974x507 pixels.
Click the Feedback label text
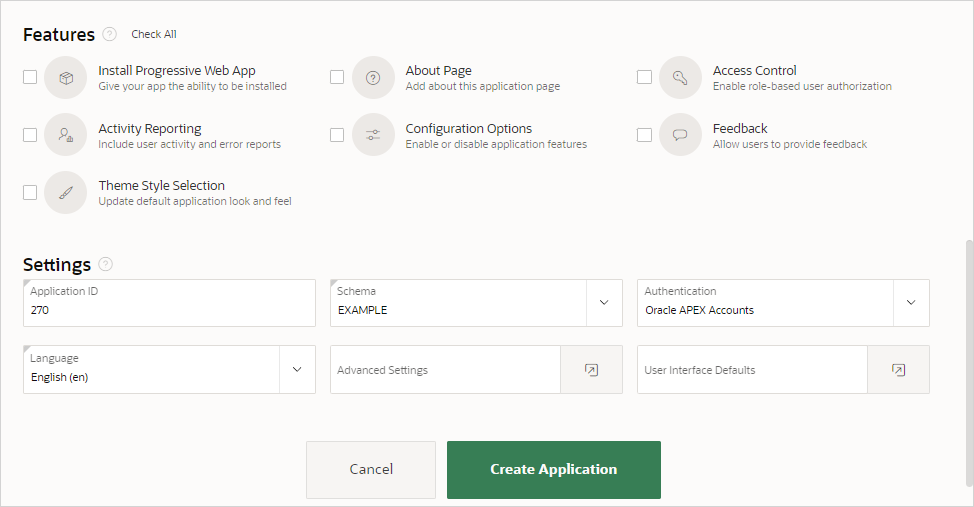click(740, 129)
